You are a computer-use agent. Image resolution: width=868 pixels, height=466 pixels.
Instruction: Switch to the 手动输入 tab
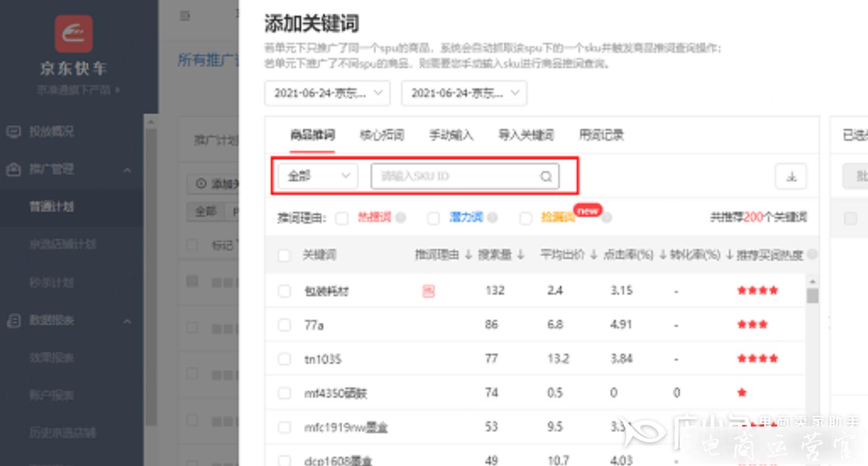click(x=451, y=135)
